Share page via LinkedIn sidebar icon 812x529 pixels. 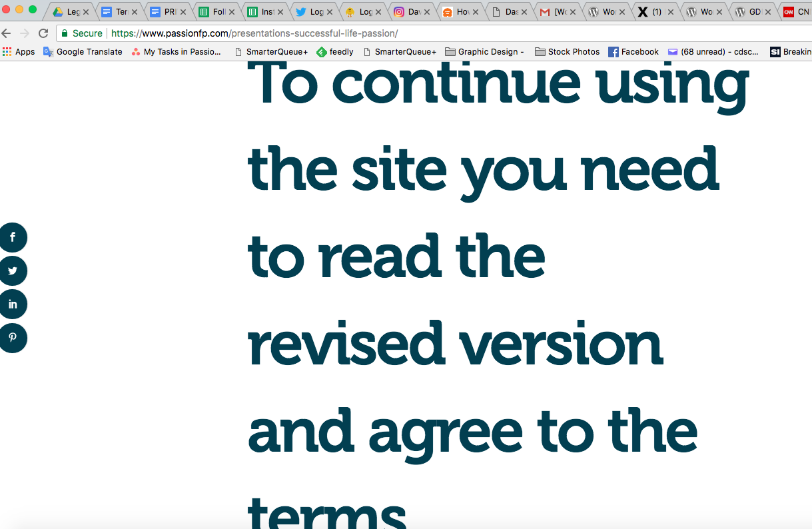tap(13, 304)
